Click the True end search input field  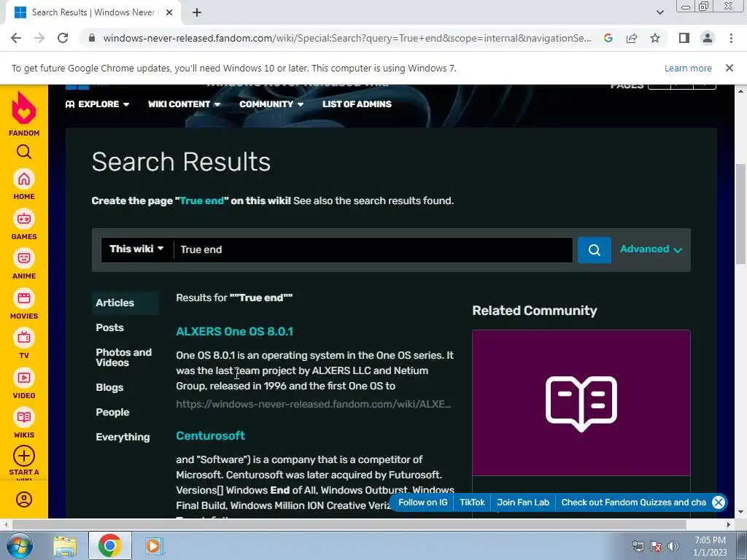[373, 250]
